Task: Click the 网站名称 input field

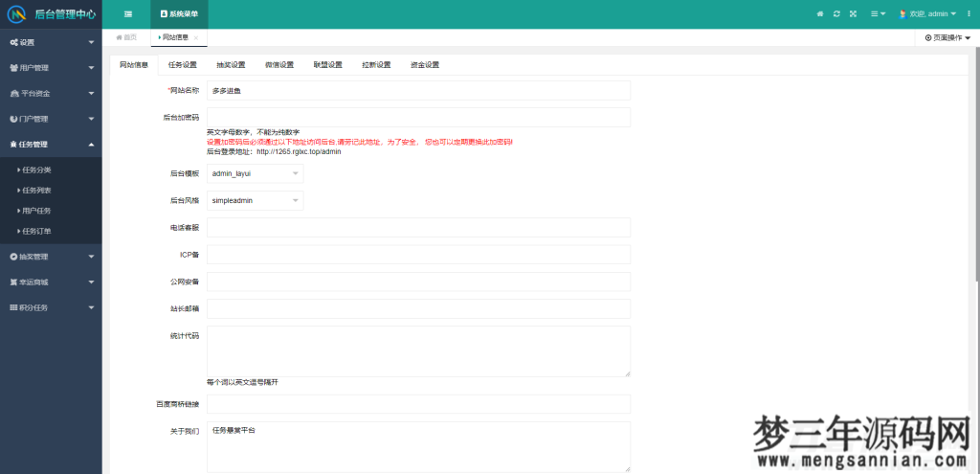Action: tap(418, 91)
